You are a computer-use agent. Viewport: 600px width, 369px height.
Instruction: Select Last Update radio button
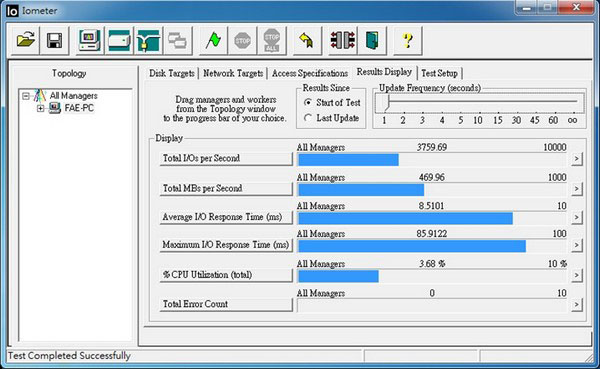[308, 118]
